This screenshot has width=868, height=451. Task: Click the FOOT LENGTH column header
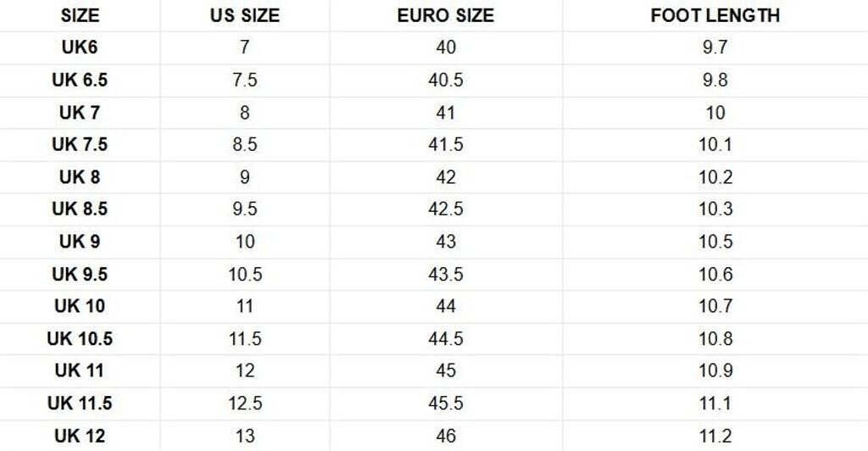pyautogui.click(x=715, y=15)
